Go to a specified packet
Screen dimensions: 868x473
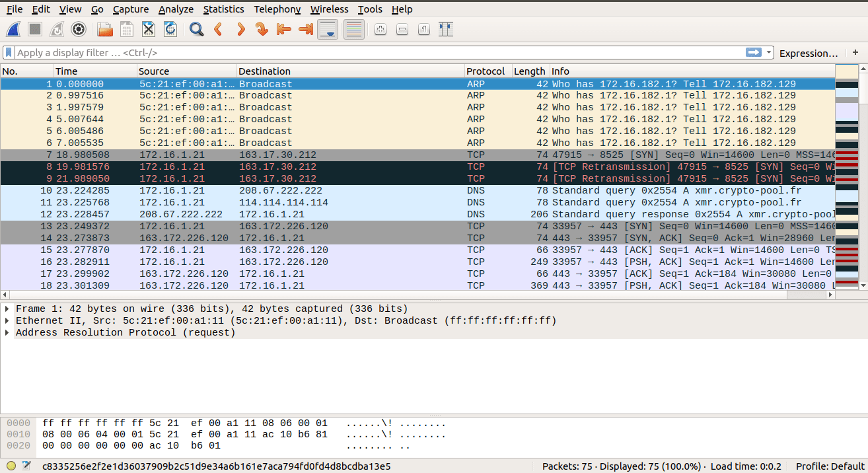(262, 29)
